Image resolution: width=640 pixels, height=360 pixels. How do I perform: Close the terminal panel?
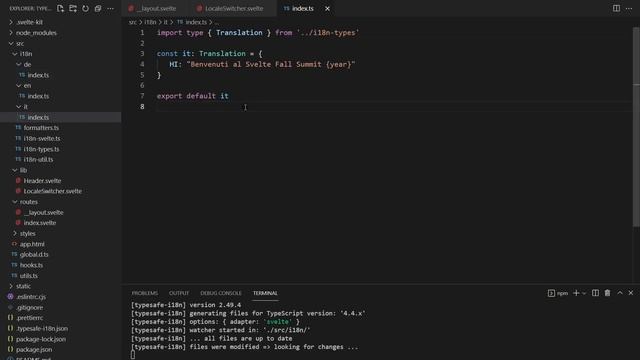631,293
